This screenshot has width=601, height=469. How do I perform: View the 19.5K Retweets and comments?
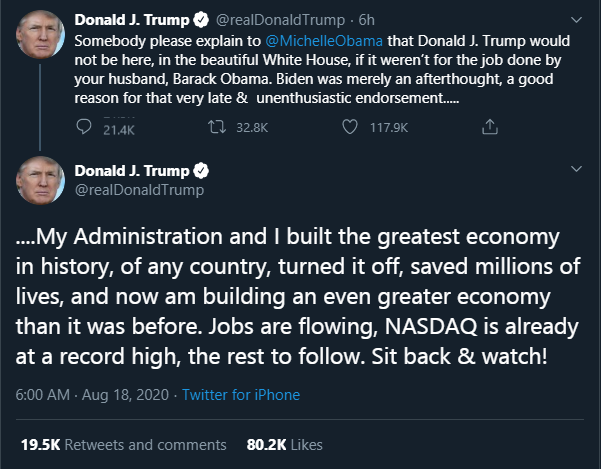coord(123,442)
